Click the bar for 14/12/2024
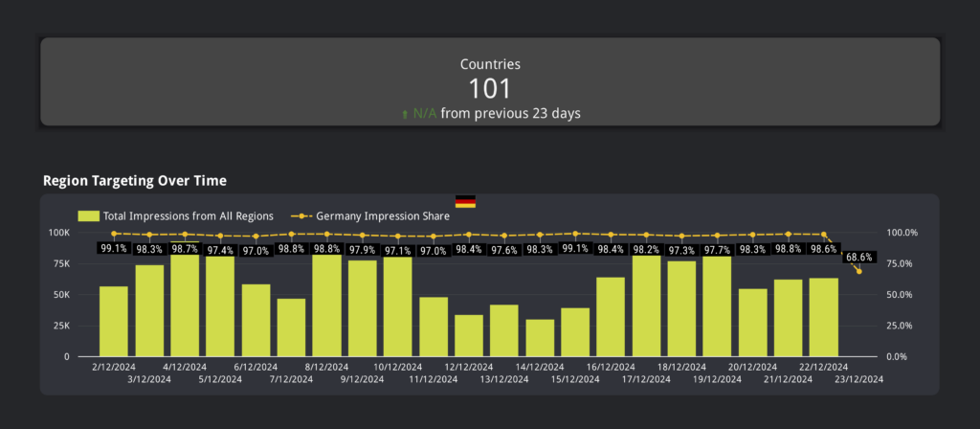This screenshot has height=429, width=980. click(540, 338)
